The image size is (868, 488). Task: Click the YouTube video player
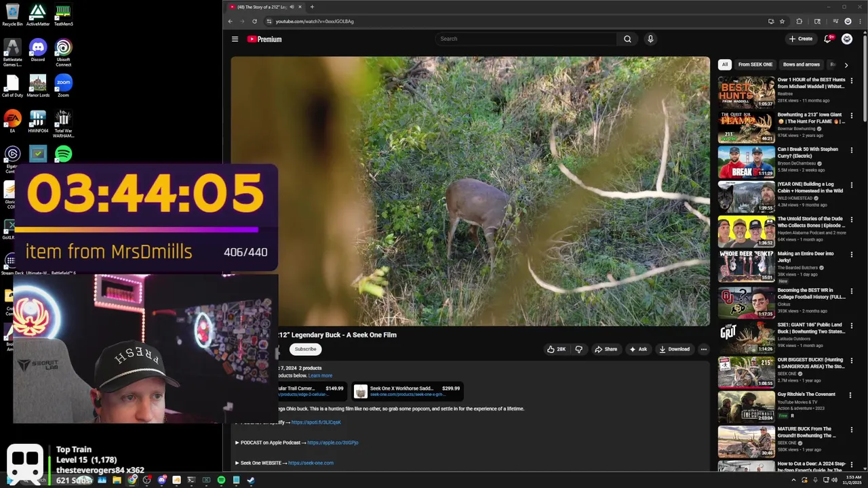point(470,191)
